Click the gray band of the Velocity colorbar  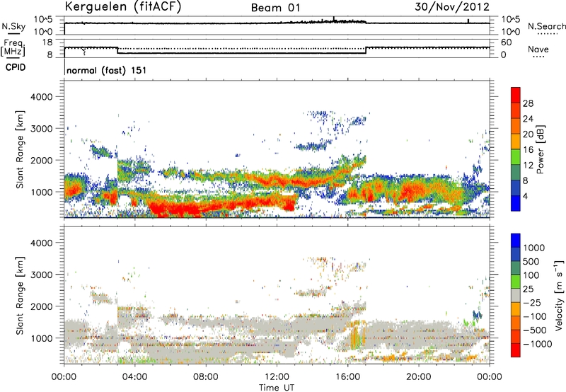tap(516, 295)
